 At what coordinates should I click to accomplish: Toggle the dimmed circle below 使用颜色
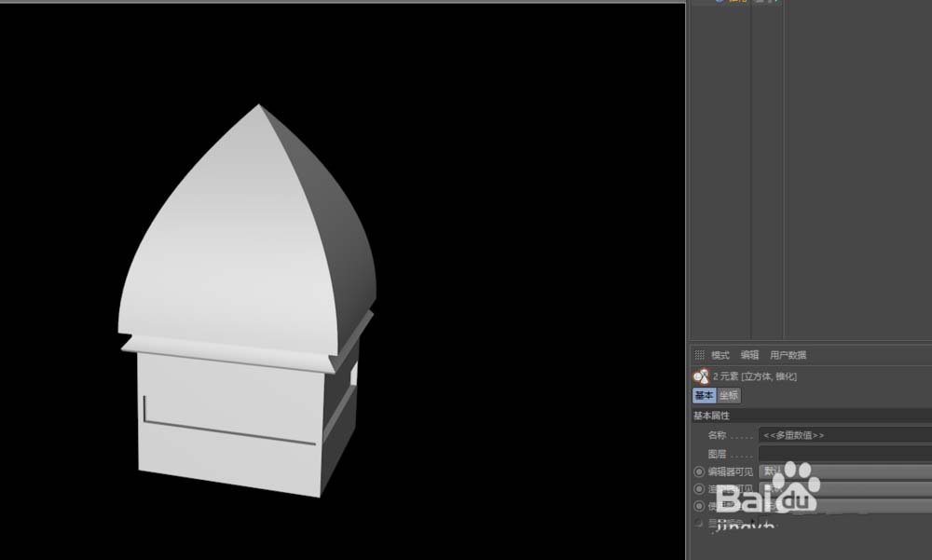[699, 523]
